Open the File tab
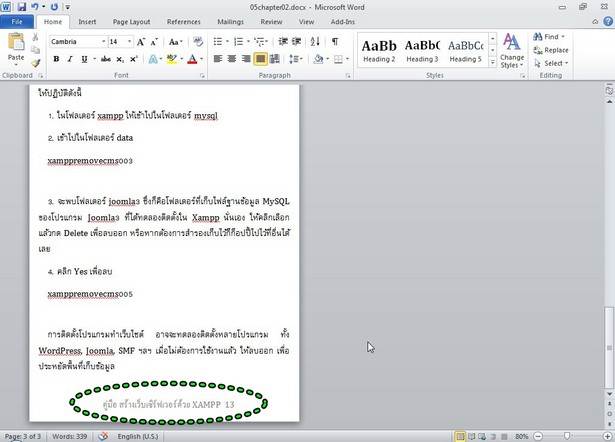The image size is (615, 442). coord(17,22)
